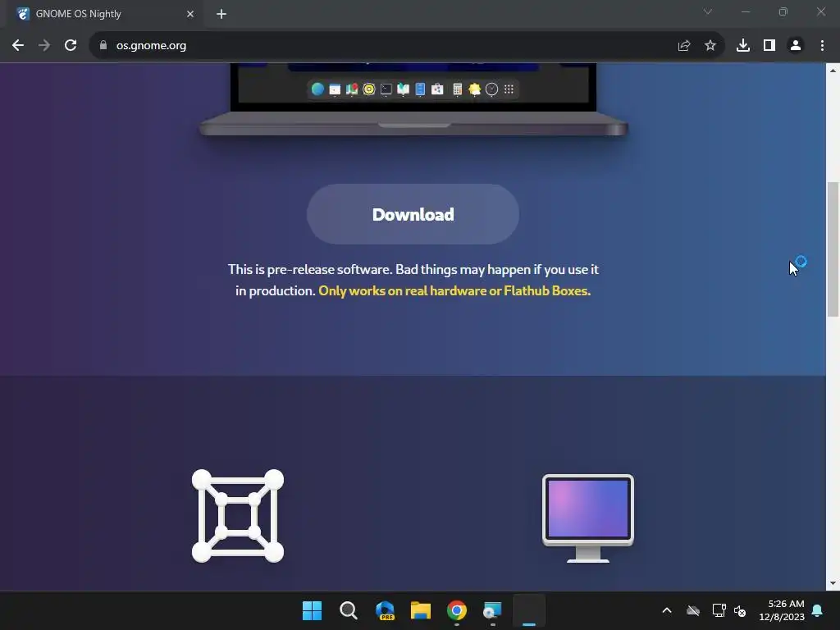Click the wireframe cube illustration

pyautogui.click(x=238, y=516)
